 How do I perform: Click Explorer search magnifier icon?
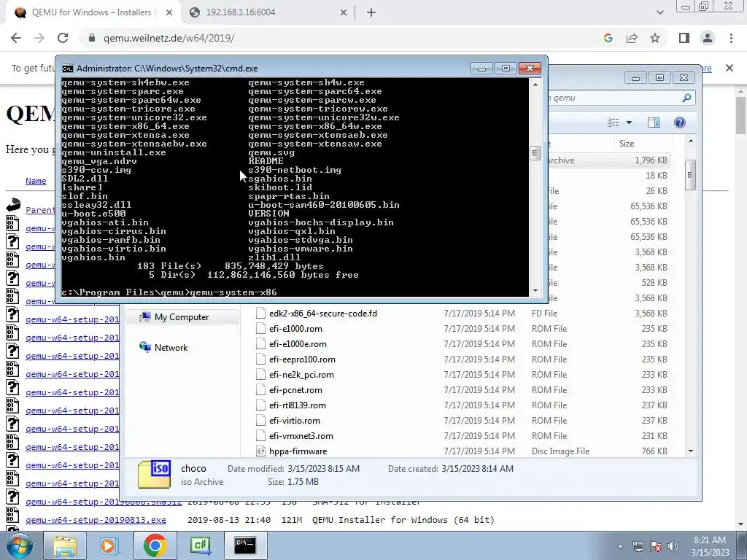pos(686,98)
